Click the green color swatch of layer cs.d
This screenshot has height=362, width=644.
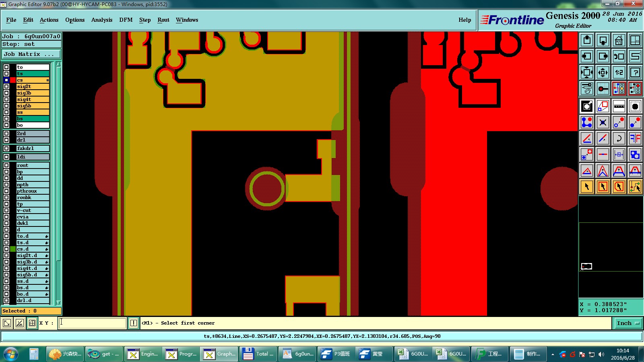pos(13,249)
